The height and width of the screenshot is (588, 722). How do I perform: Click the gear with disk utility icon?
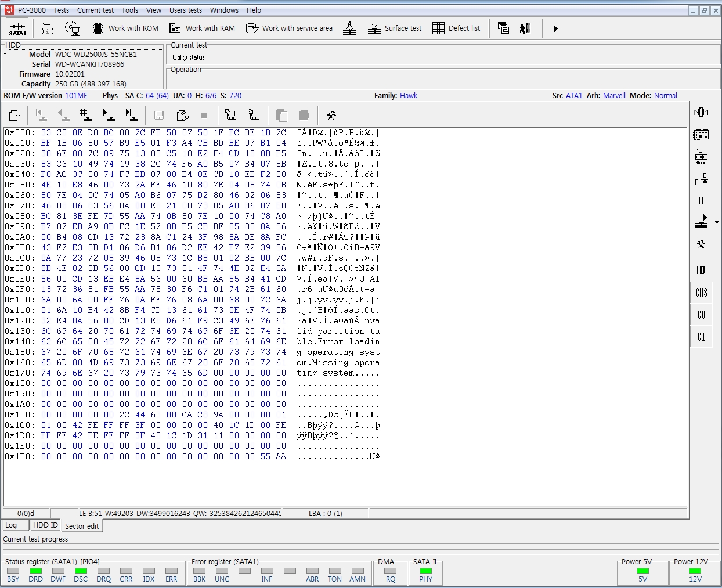tap(73, 28)
